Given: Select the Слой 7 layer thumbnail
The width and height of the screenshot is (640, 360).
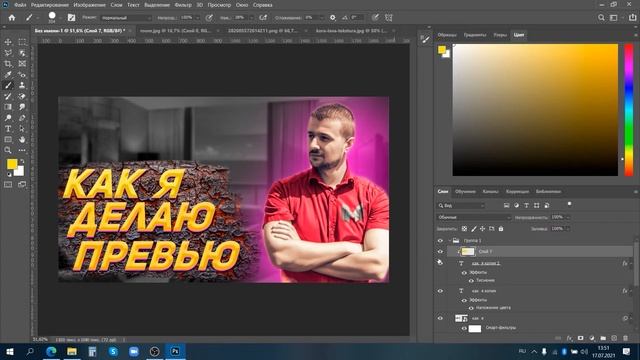Looking at the screenshot, I should (x=468, y=251).
